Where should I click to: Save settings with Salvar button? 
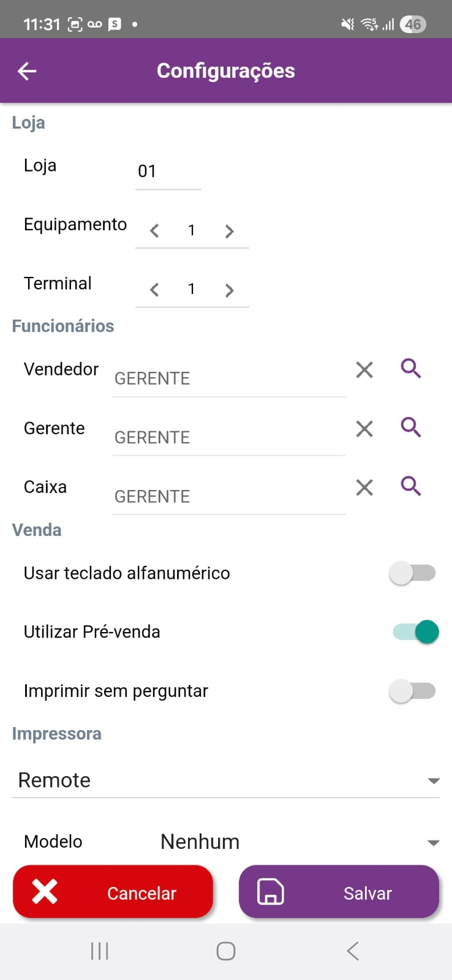(339, 892)
